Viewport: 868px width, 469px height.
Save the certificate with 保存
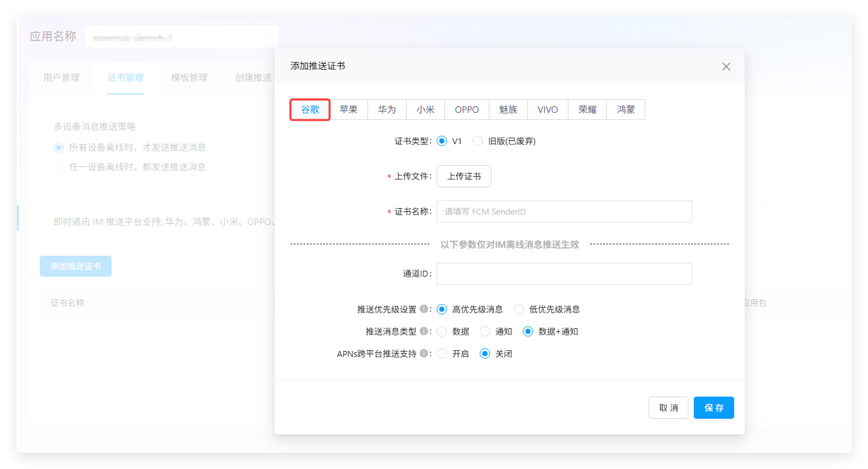pos(713,408)
